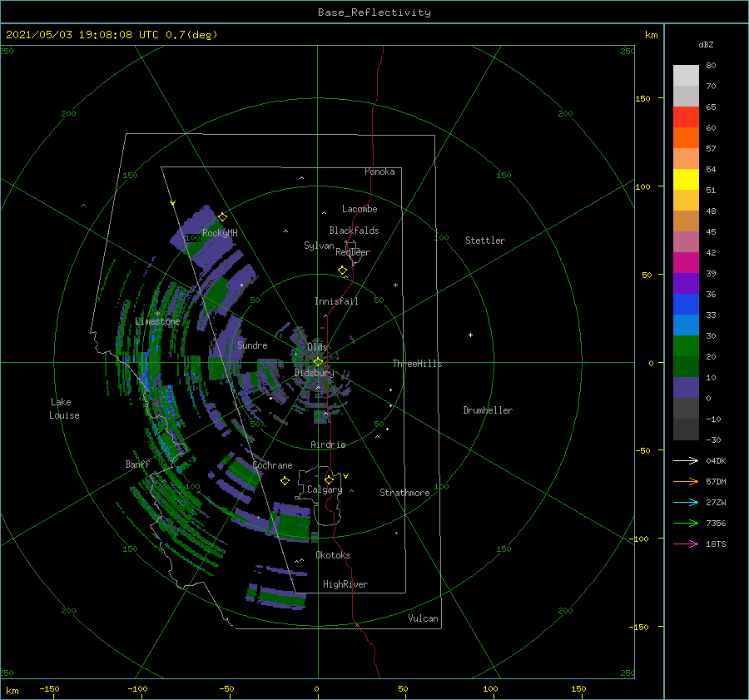Click the white asterisk marker southwest of Stettler
Screen dimensions: 749x700
click(x=395, y=285)
